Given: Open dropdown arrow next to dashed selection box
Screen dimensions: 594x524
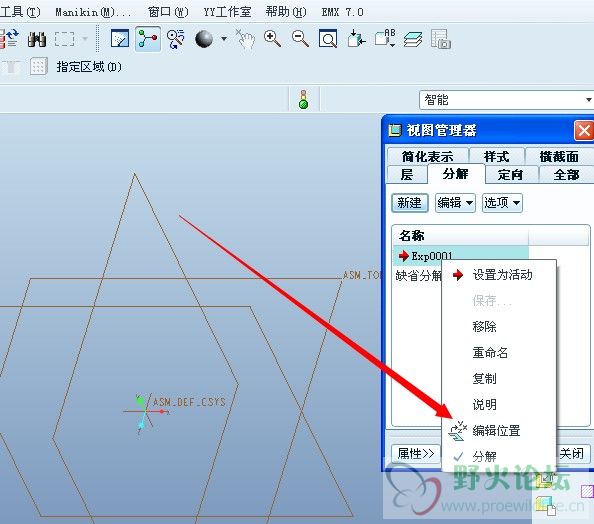Looking at the screenshot, I should tap(85, 39).
